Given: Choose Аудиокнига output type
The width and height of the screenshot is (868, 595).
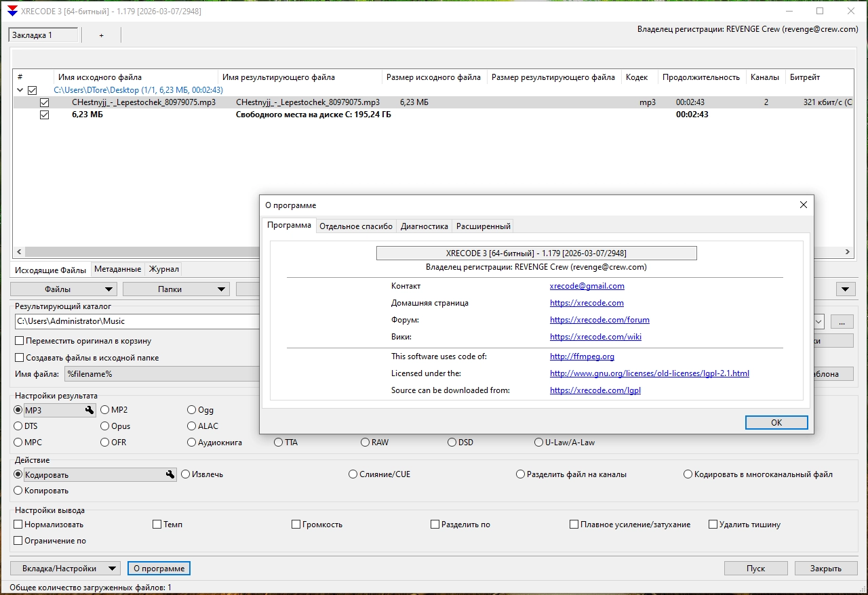Looking at the screenshot, I should [x=192, y=443].
